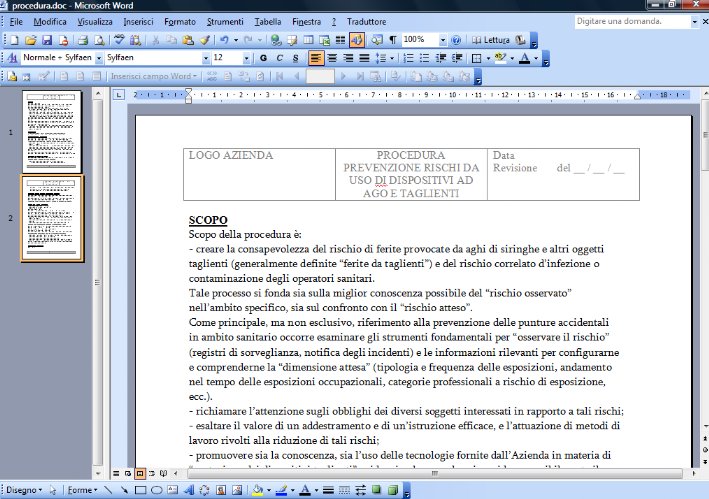Select the Oval shape tool
The height and width of the screenshot is (499, 709).
157,491
